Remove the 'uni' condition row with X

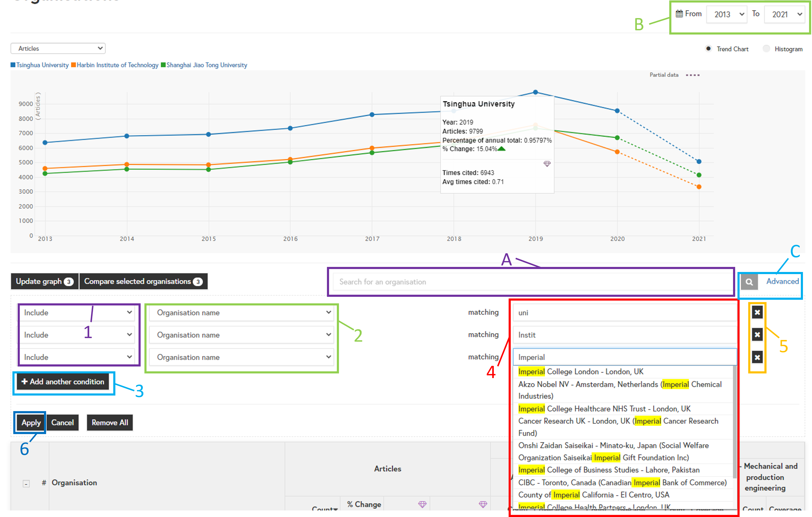tap(757, 312)
